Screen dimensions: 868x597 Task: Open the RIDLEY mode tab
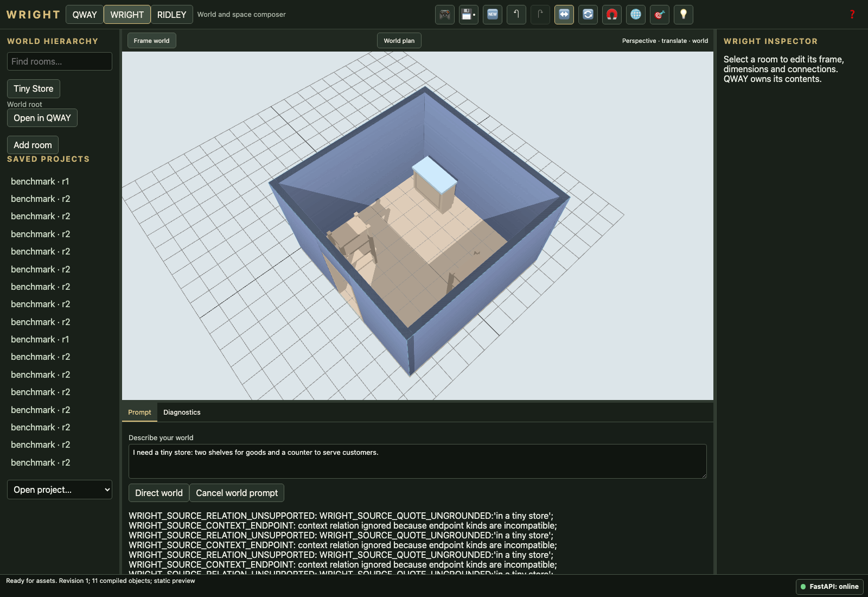pyautogui.click(x=171, y=15)
